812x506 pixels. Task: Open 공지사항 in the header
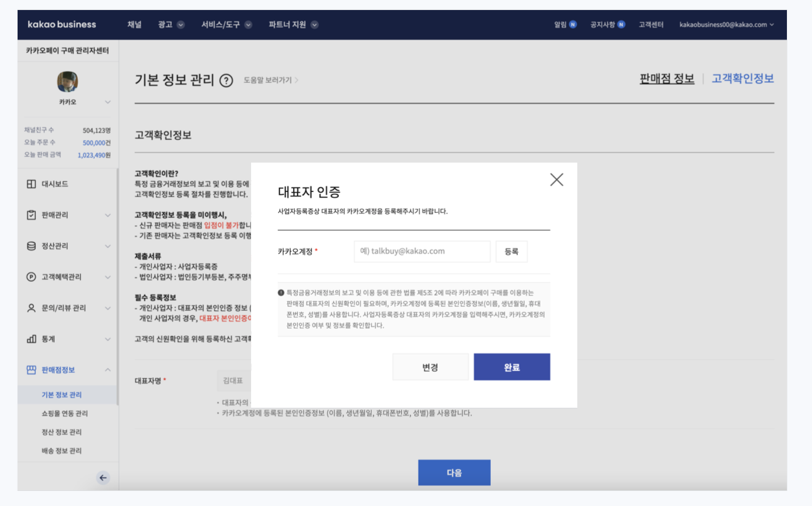[607, 24]
